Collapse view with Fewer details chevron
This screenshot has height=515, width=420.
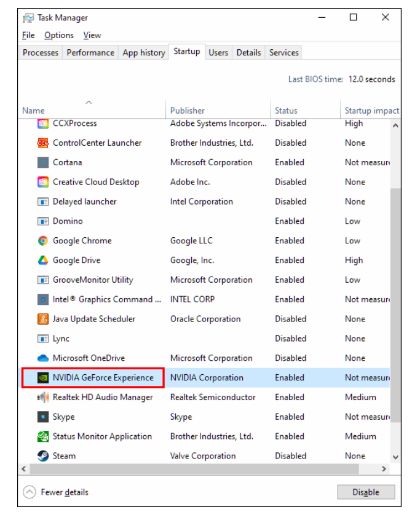pos(29,492)
